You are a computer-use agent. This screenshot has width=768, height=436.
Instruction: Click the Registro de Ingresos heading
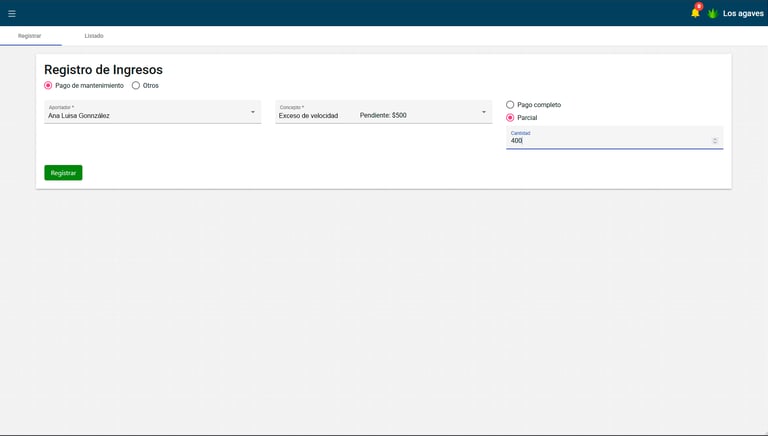(103, 70)
